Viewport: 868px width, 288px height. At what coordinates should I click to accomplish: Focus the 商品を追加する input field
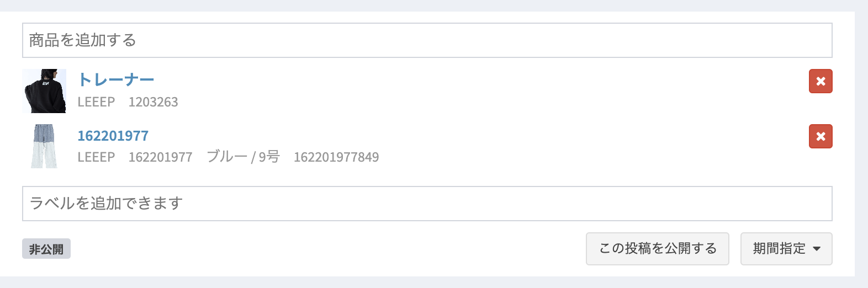click(x=427, y=40)
